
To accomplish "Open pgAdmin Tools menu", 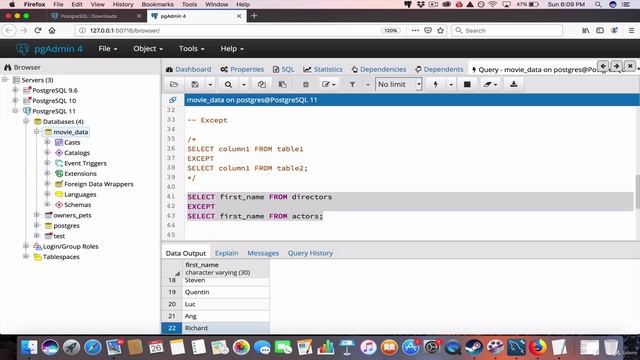I will pyautogui.click(x=191, y=49).
